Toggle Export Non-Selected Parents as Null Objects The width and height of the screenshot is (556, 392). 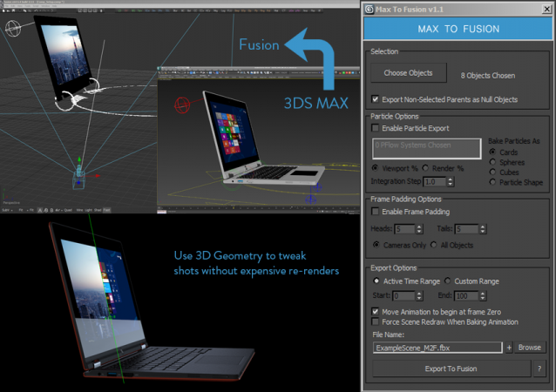click(375, 99)
